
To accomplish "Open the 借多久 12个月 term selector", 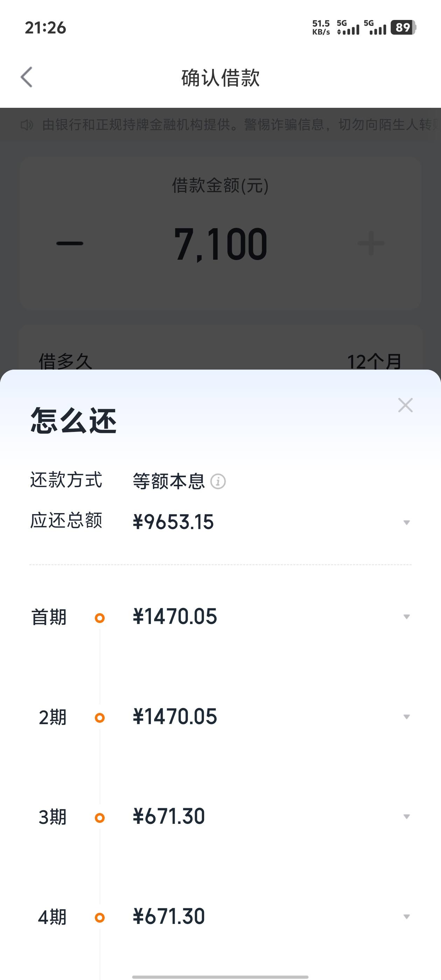I will click(x=220, y=360).
